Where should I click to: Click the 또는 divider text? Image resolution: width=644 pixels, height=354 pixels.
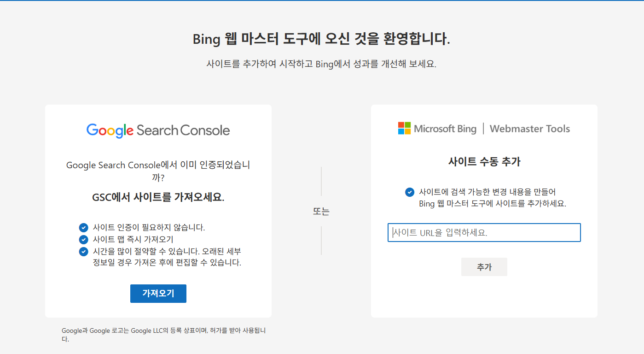point(321,211)
